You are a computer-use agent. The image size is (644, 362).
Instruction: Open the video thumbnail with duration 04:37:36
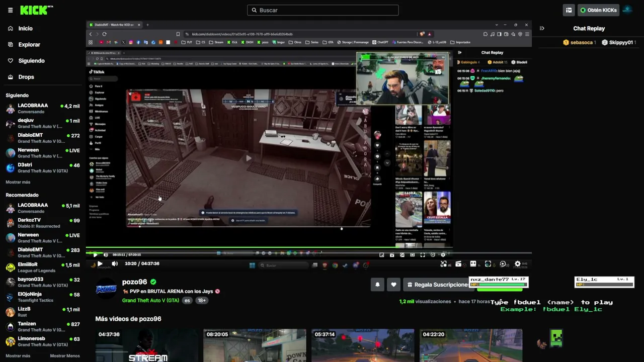click(x=146, y=345)
